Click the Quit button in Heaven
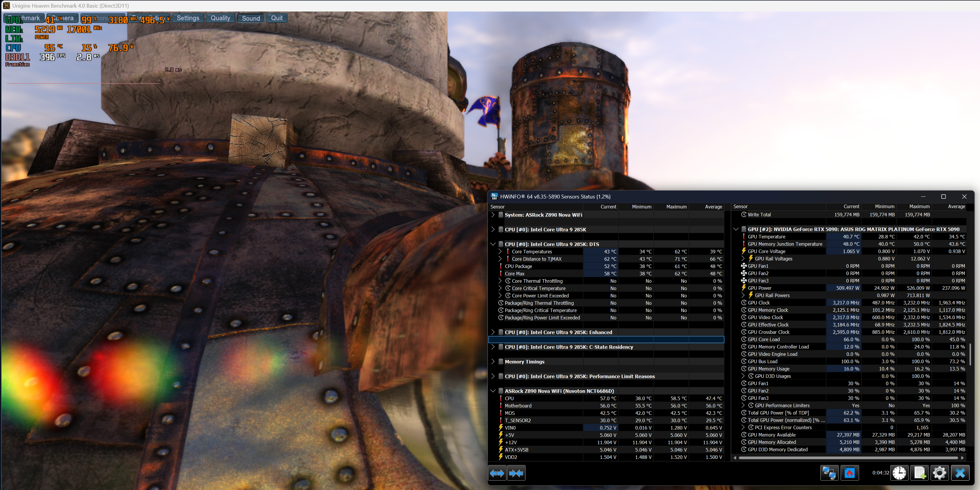 tap(276, 18)
